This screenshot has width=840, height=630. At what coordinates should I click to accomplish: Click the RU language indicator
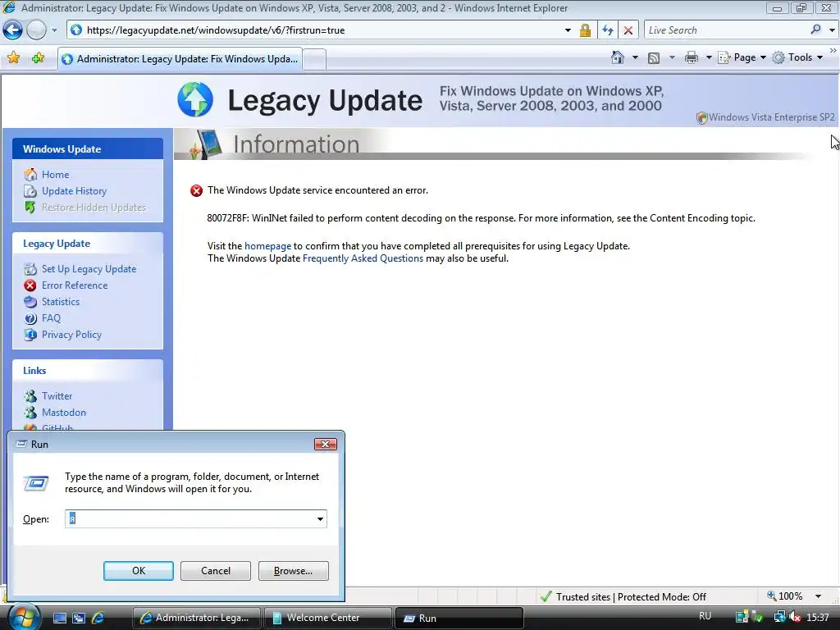coord(705,616)
